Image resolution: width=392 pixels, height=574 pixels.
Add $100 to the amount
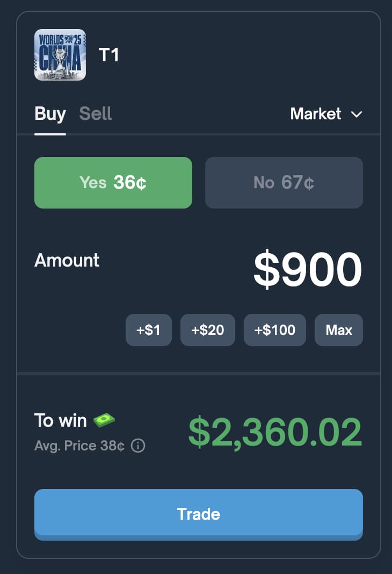(x=274, y=330)
